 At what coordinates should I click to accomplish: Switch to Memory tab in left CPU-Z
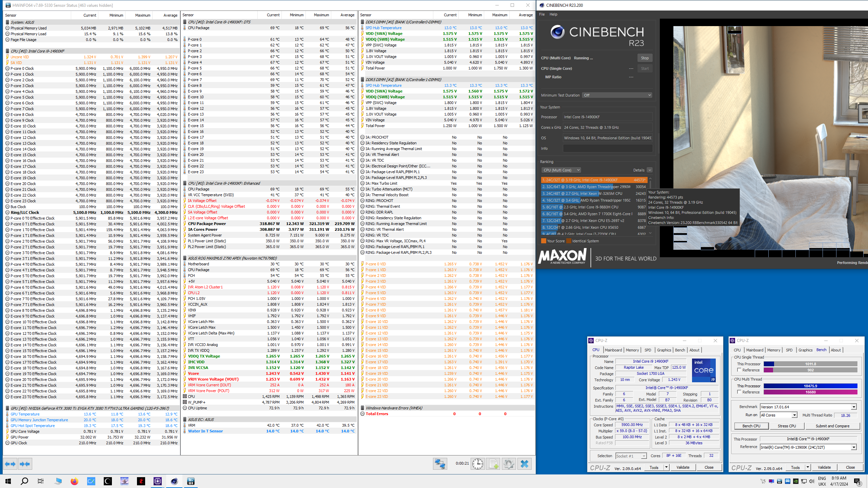tap(632, 350)
